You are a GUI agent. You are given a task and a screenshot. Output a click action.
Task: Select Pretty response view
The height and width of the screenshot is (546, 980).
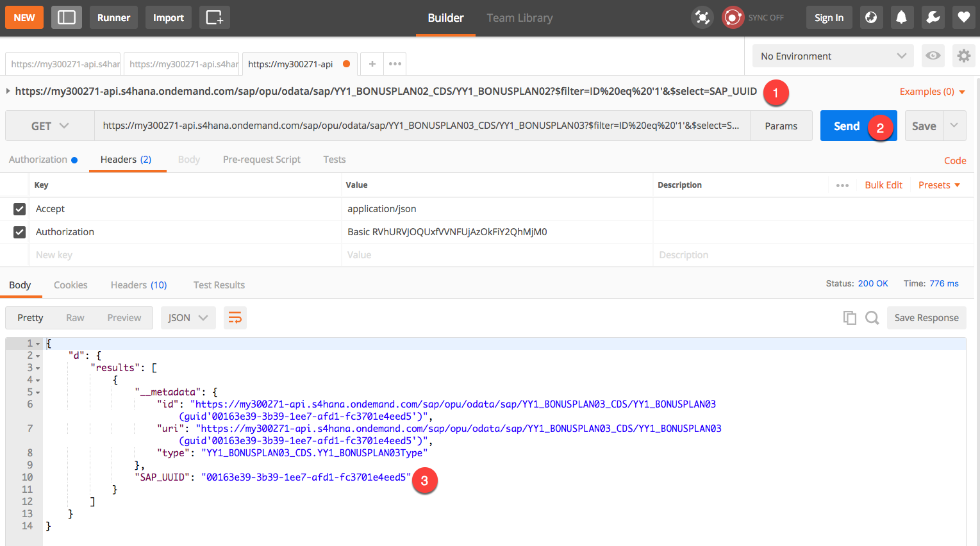coord(30,318)
